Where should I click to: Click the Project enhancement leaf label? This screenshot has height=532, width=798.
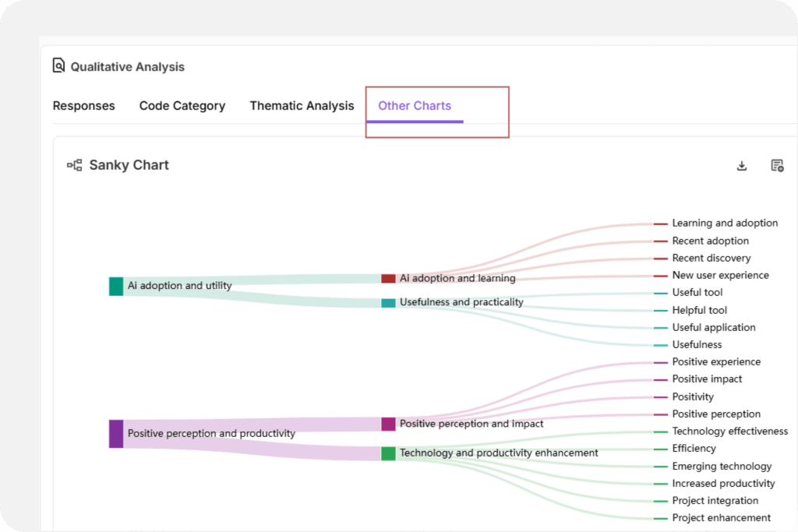721,518
